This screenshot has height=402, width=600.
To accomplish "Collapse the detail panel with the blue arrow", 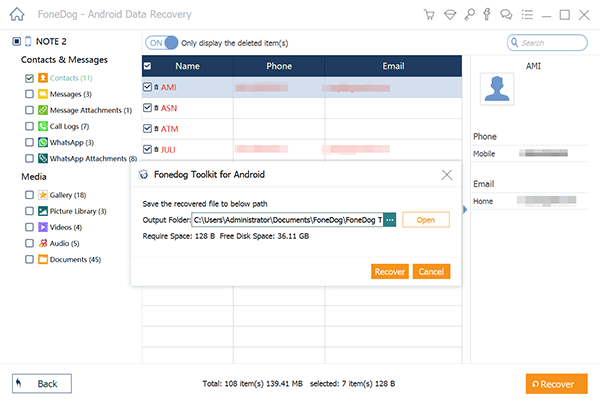I will (465, 210).
